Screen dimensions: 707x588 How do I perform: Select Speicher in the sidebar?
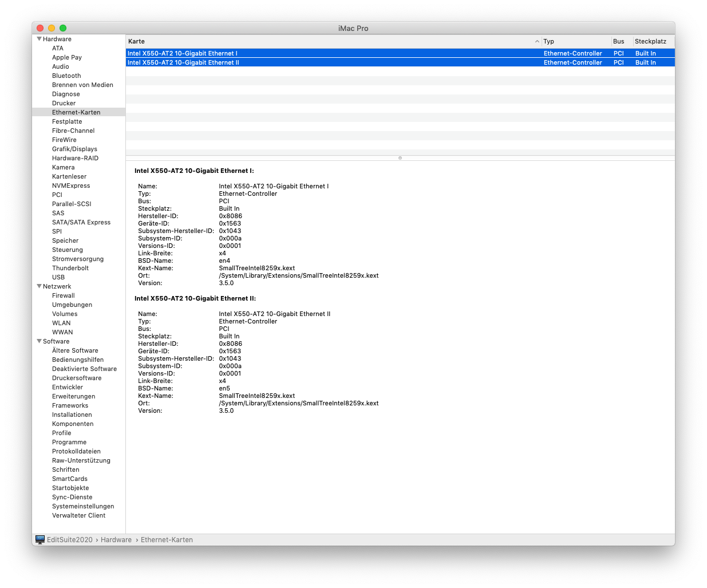pos(65,240)
